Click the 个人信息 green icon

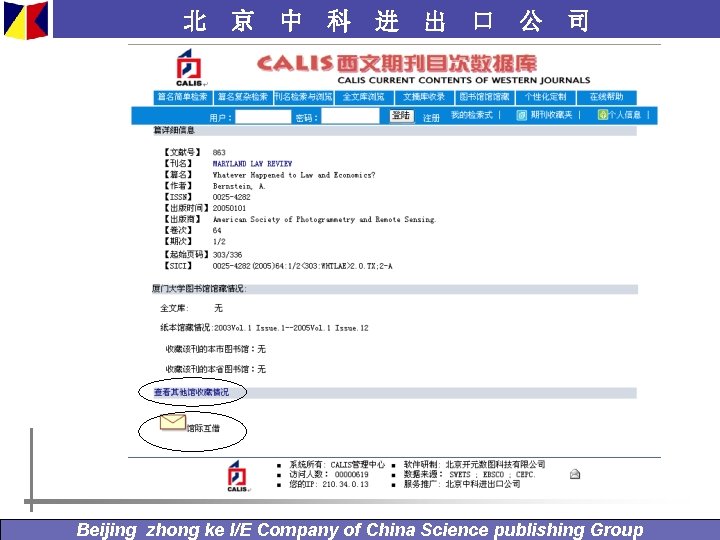pos(602,115)
